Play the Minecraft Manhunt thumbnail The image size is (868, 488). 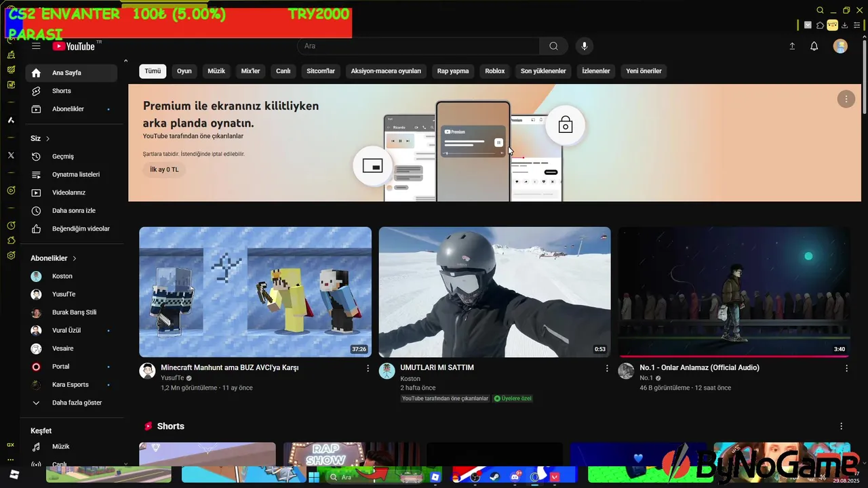[x=255, y=292]
